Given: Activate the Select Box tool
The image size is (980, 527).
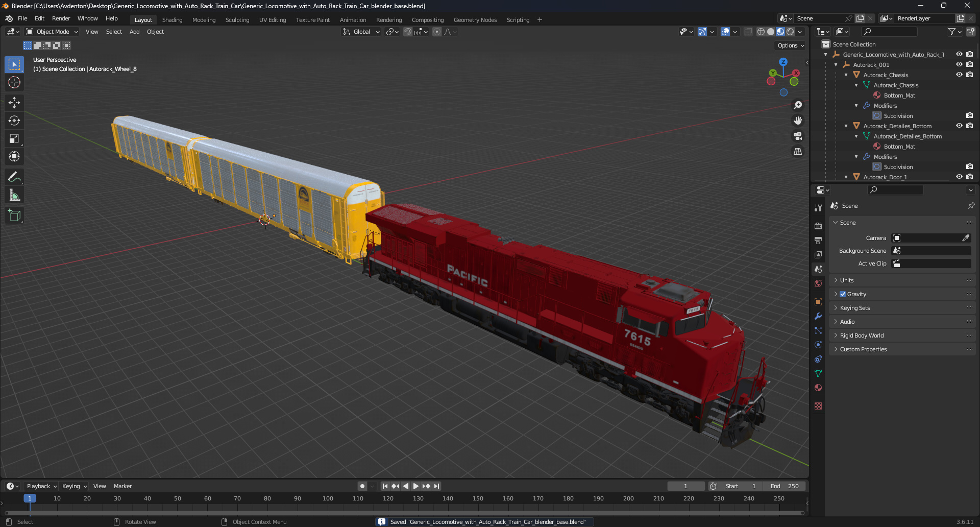Looking at the screenshot, I should [14, 64].
